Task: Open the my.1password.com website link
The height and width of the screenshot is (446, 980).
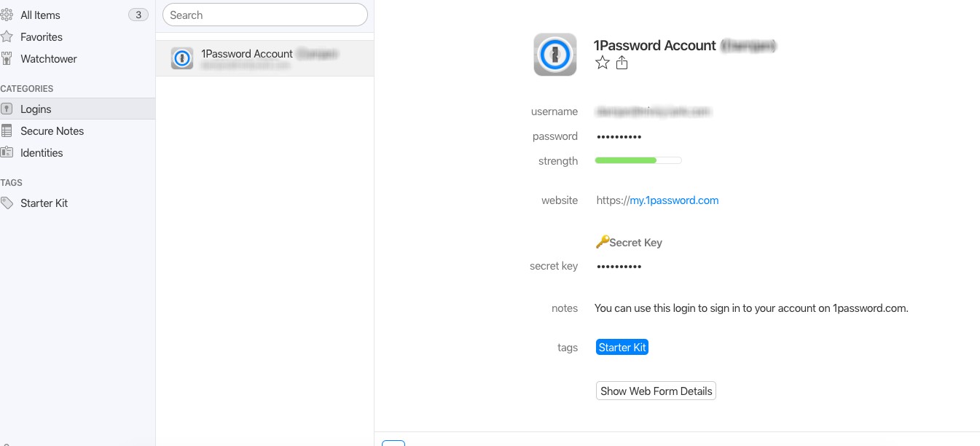Action: (674, 200)
